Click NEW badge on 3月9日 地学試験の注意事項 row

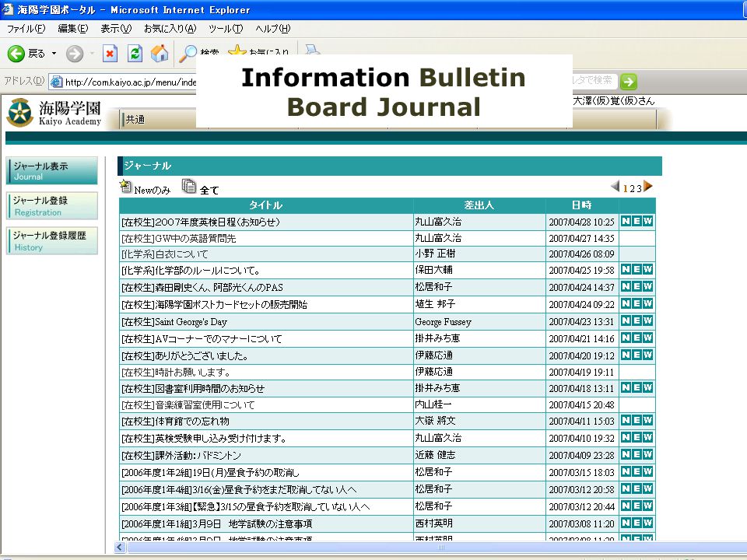(637, 523)
